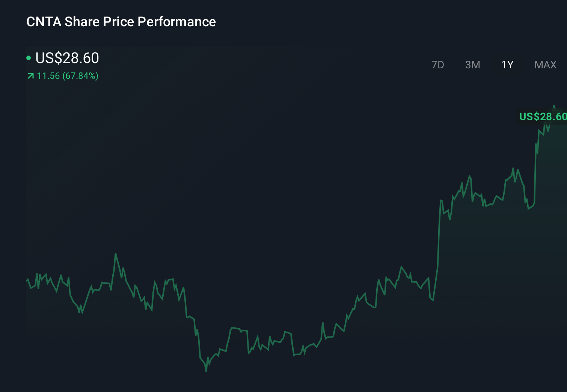Select the 7D time range
This screenshot has width=567, height=392.
[438, 65]
